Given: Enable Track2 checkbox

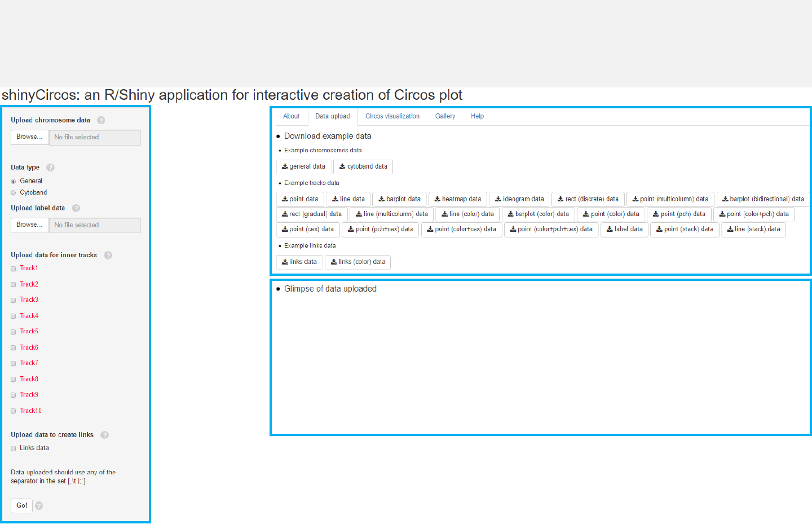Looking at the screenshot, I should click(x=14, y=285).
